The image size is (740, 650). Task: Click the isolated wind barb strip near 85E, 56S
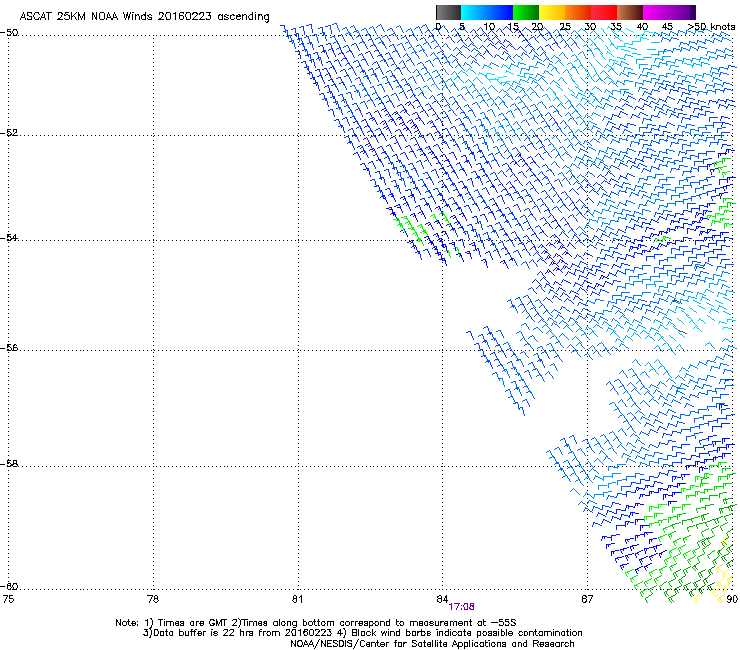click(500, 369)
